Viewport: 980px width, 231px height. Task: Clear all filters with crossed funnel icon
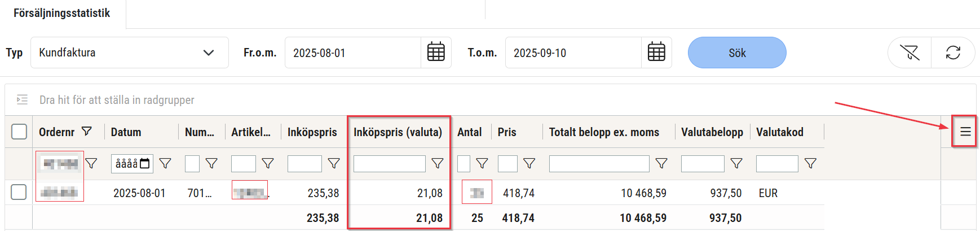pos(910,53)
